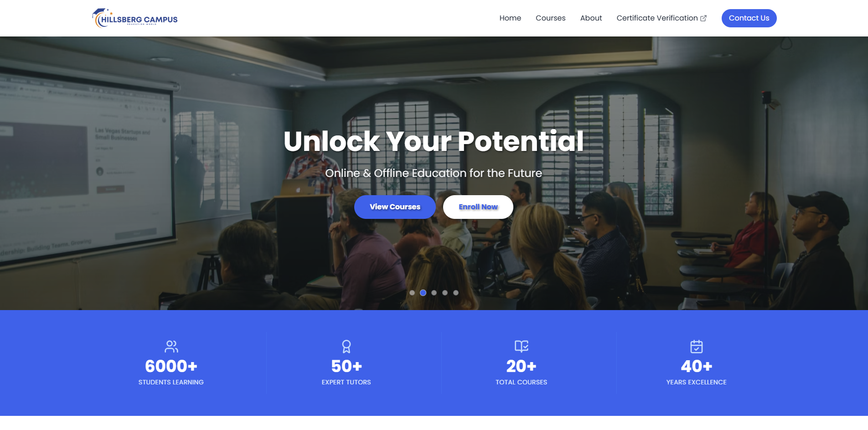Click the open book icon above 20+
This screenshot has height=430, width=868.
(x=522, y=347)
